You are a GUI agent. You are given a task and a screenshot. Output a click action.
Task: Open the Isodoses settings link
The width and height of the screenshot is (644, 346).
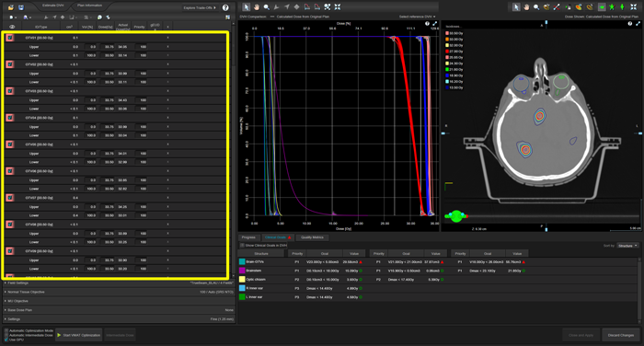(x=454, y=27)
